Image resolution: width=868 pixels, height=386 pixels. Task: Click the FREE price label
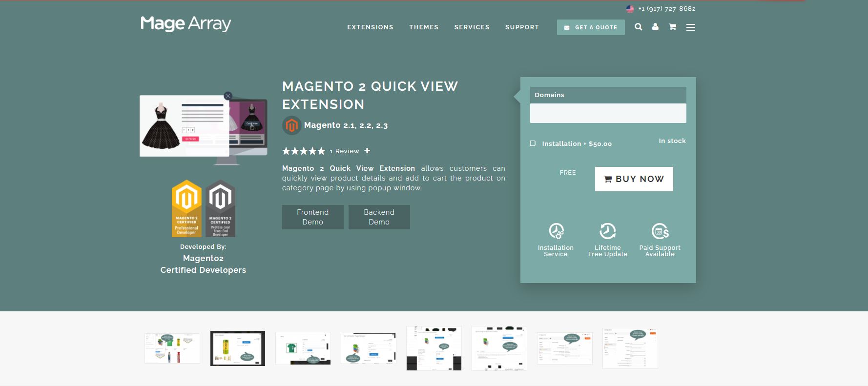568,173
